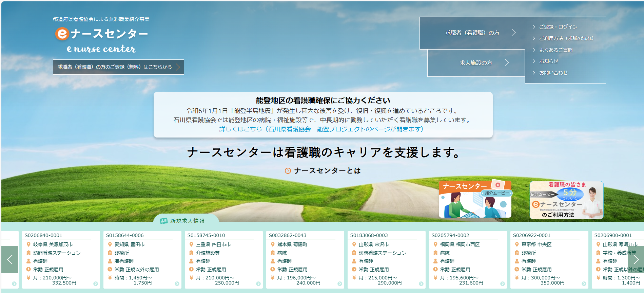Click arrow icon on job card S0206840-0001
The height and width of the screenshot is (293, 644).
tap(96, 284)
